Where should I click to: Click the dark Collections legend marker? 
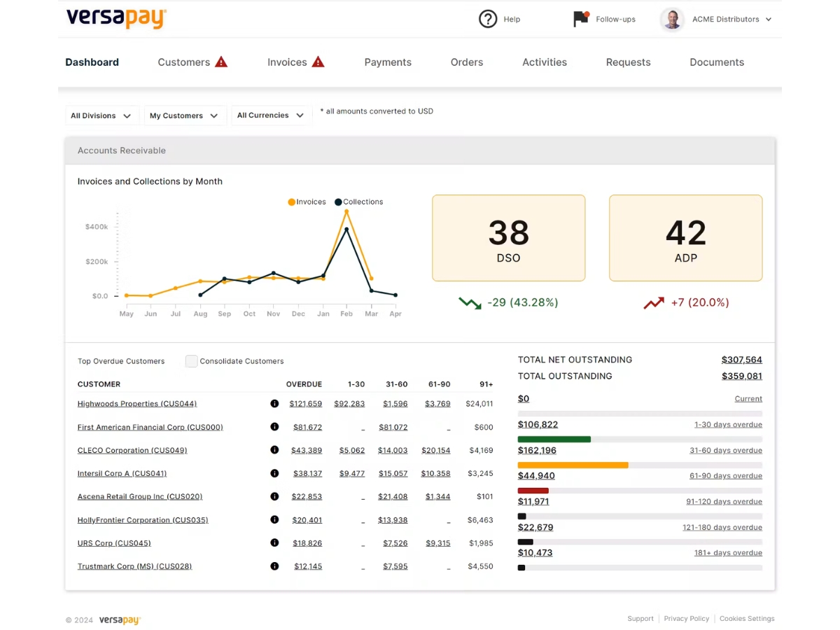338,202
